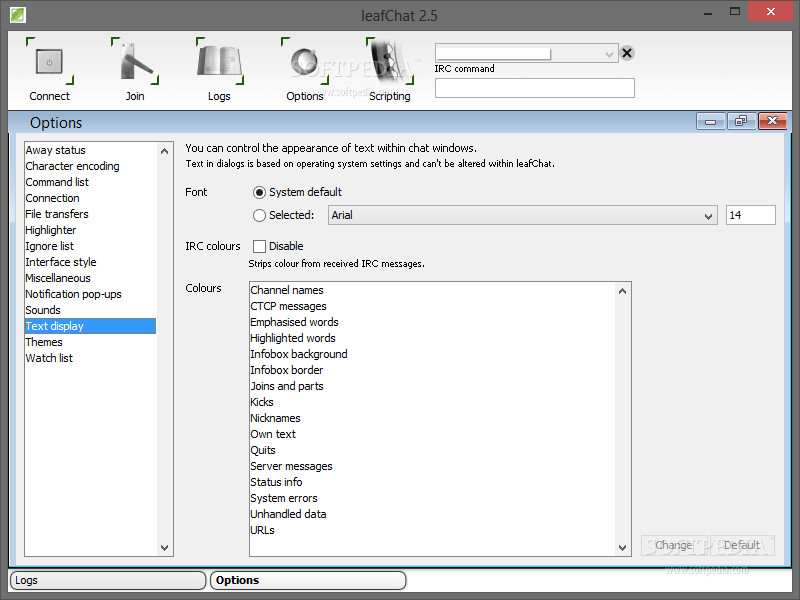Select File transfers in options list
Screen dimensions: 800x600
coord(90,214)
